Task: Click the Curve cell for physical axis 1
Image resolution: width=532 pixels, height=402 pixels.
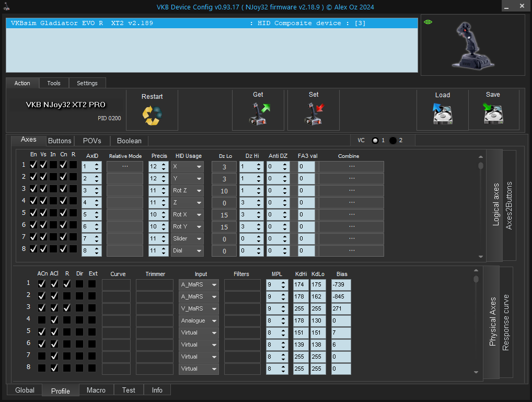Action: (x=116, y=284)
